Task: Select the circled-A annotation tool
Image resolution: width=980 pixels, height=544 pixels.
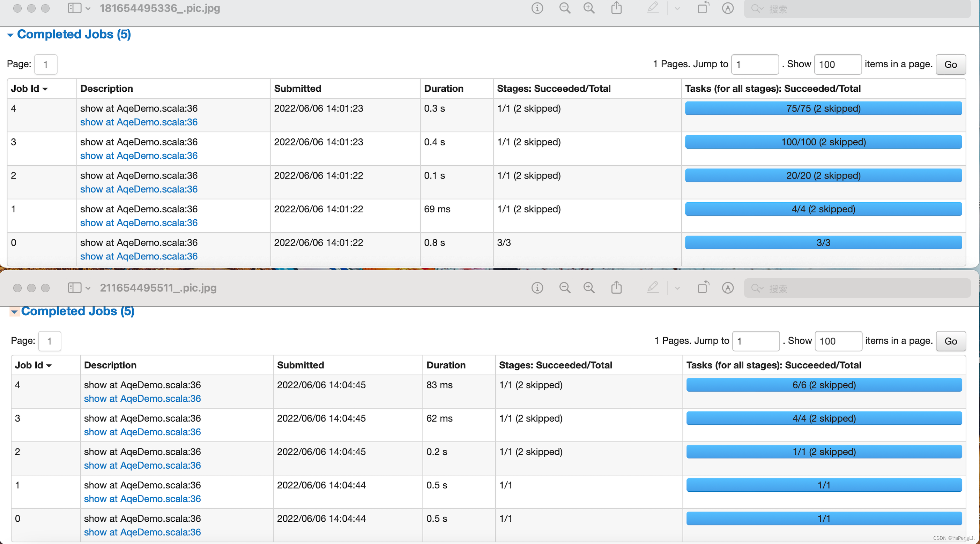Action: point(728,8)
